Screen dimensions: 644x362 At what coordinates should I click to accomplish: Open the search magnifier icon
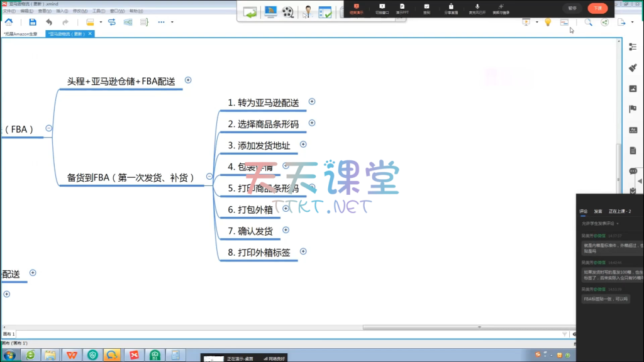(x=589, y=22)
